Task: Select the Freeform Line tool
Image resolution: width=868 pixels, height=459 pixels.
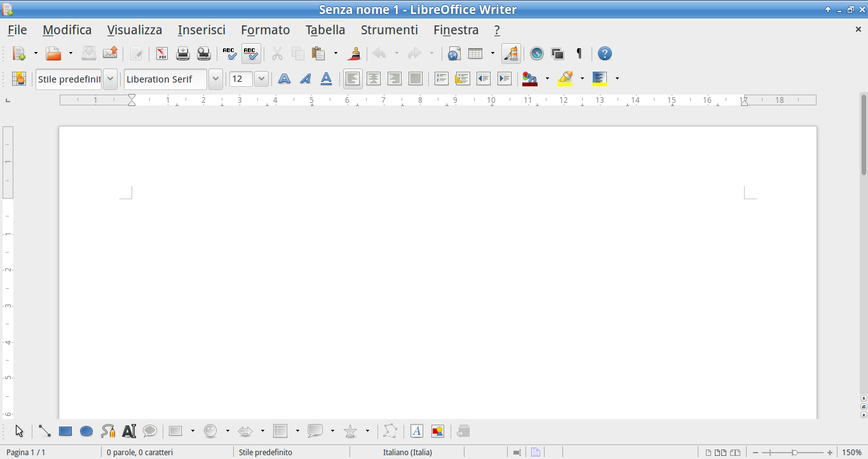Action: click(x=108, y=431)
